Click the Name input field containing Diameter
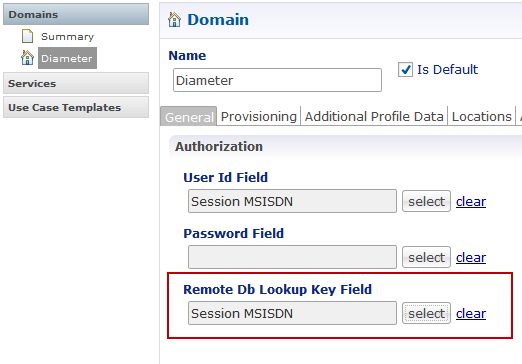The image size is (522, 364). (x=277, y=80)
